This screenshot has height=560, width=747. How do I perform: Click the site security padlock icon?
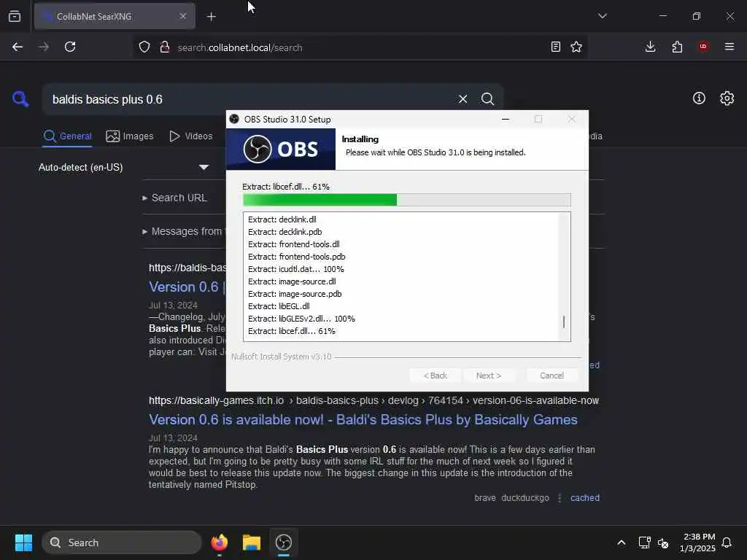(x=165, y=47)
